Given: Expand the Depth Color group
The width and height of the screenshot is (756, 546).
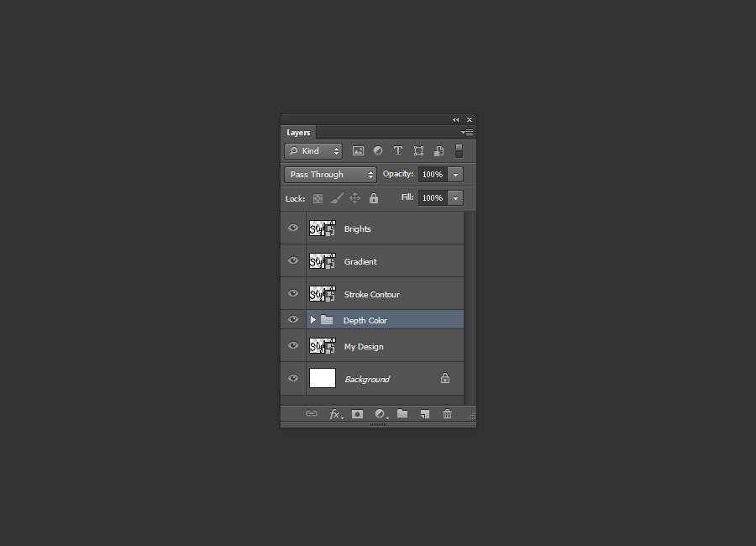Looking at the screenshot, I should pyautogui.click(x=312, y=319).
